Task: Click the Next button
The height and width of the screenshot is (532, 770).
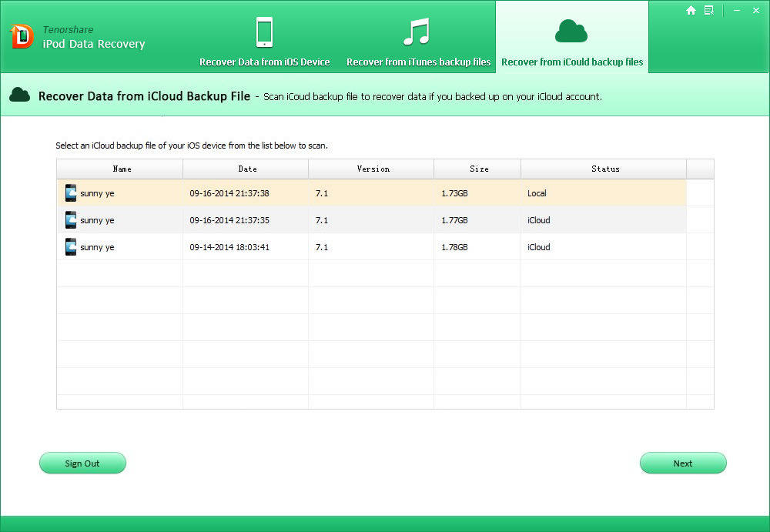Action: point(683,463)
